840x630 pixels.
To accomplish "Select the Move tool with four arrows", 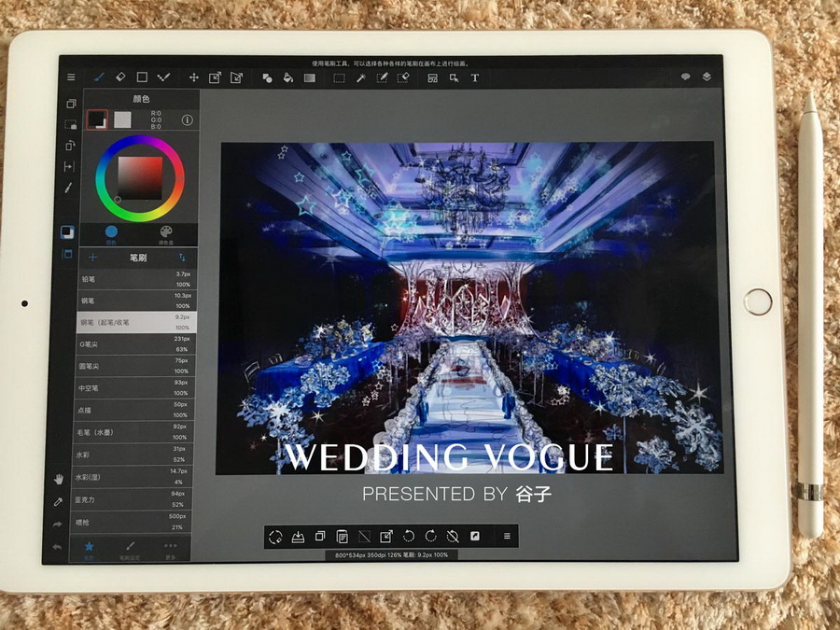I will coord(194,77).
